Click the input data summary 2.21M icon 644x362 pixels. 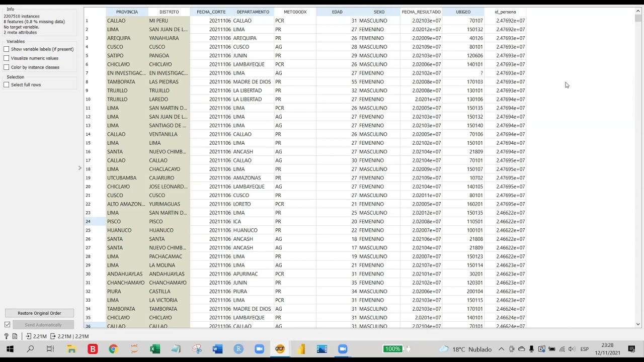tap(36, 336)
